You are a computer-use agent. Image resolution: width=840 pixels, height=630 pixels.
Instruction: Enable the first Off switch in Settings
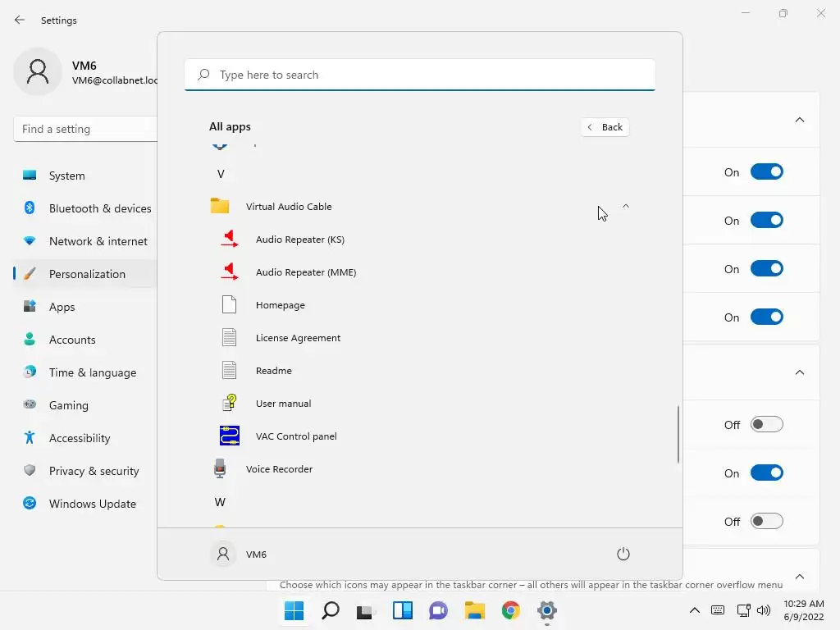coord(767,424)
